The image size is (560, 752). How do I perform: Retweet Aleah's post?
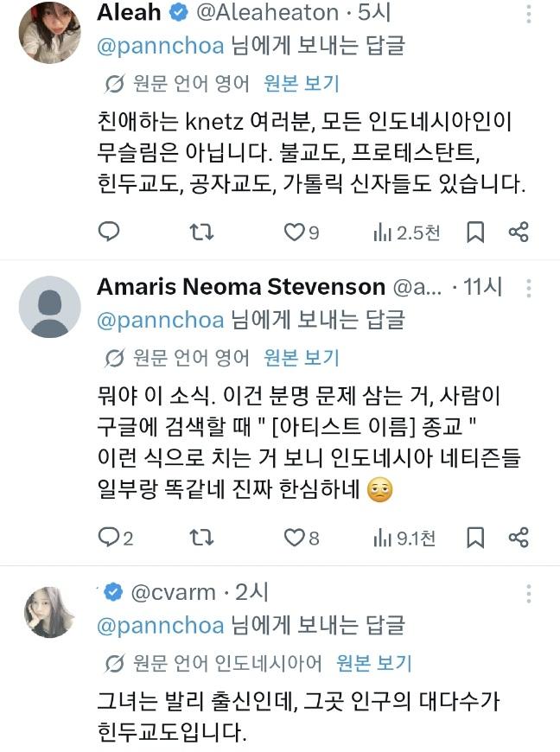tap(201, 233)
